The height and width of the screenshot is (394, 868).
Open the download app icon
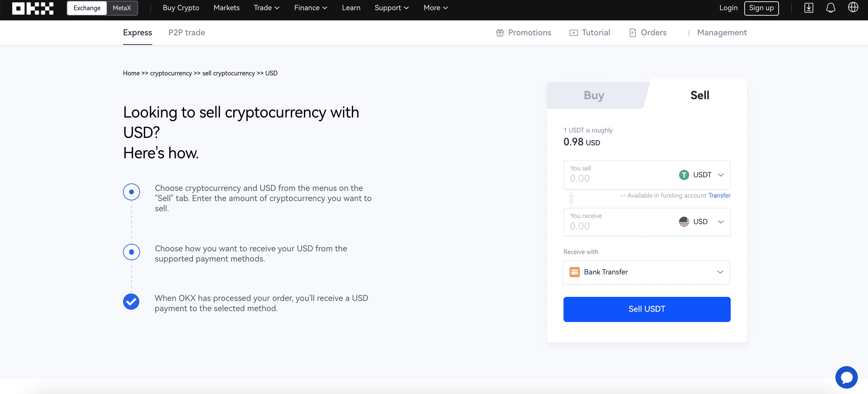click(x=809, y=8)
